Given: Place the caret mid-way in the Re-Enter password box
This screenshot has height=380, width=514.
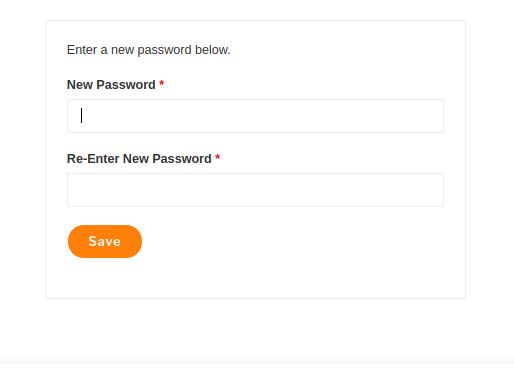Looking at the screenshot, I should pyautogui.click(x=255, y=190).
